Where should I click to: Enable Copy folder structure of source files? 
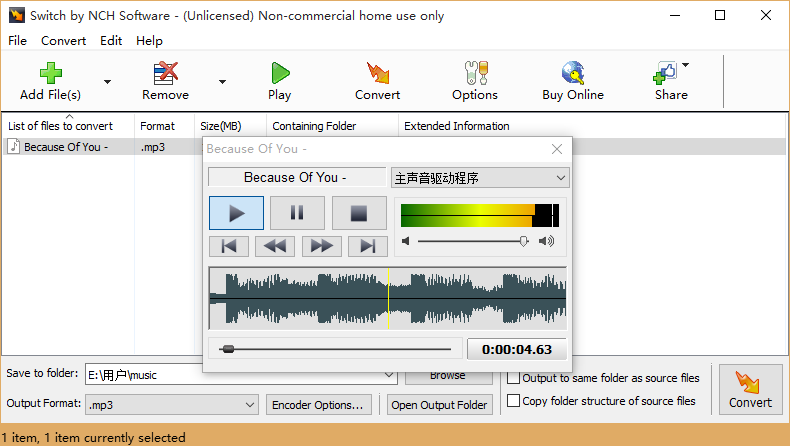tap(513, 401)
